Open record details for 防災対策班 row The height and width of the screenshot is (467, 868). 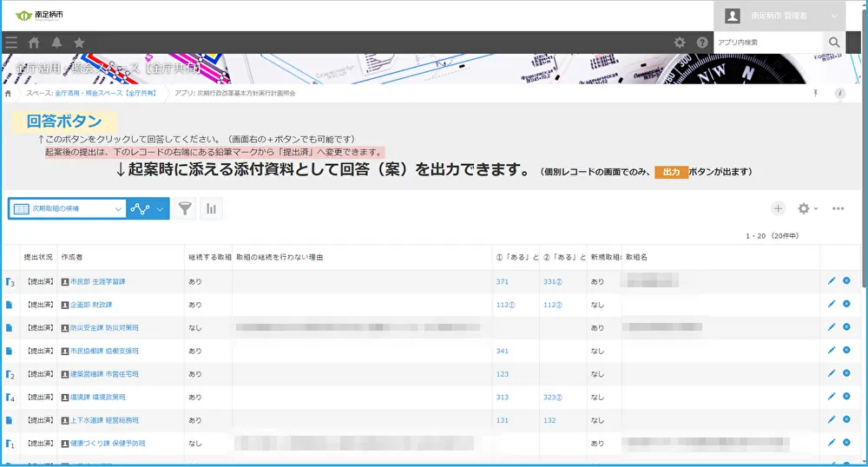coord(10,327)
